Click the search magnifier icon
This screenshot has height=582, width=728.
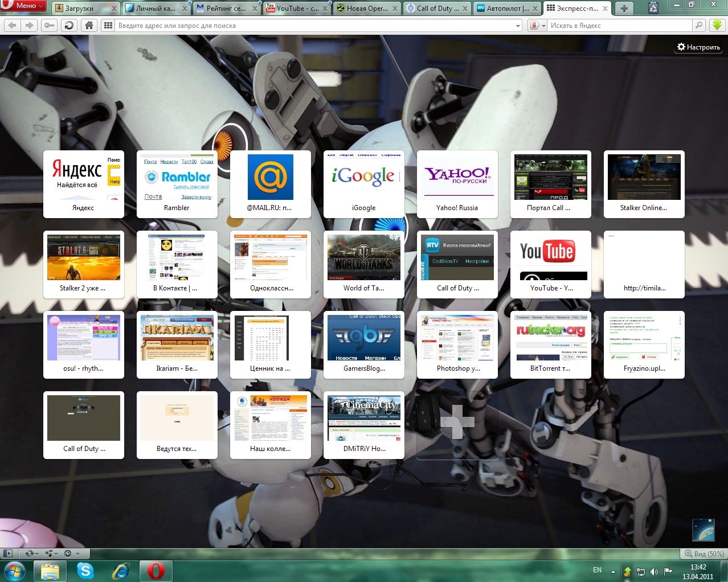coord(699,25)
